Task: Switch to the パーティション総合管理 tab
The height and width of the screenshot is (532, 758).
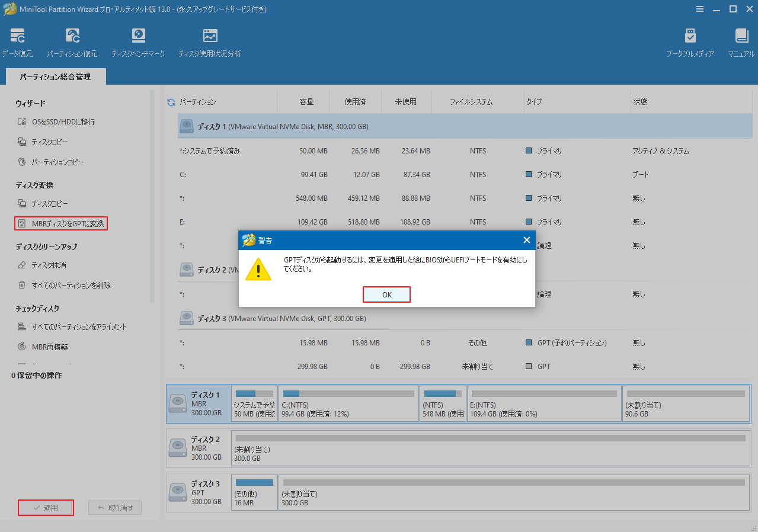Action: coord(55,76)
